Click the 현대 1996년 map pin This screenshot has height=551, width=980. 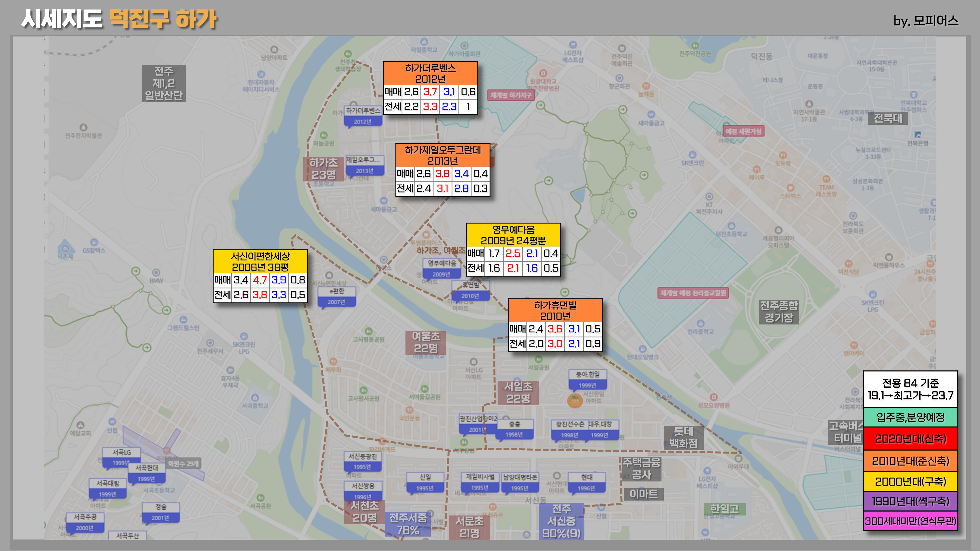[x=587, y=482]
